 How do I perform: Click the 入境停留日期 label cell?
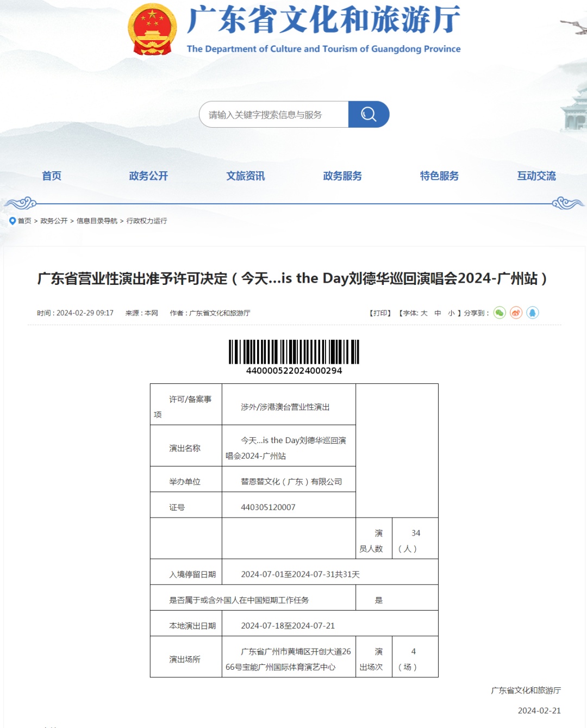(186, 572)
